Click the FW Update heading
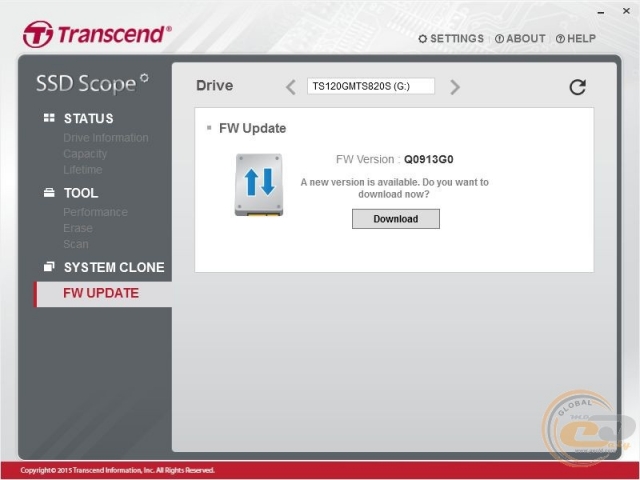Screen dimensions: 640x480 pos(252,128)
